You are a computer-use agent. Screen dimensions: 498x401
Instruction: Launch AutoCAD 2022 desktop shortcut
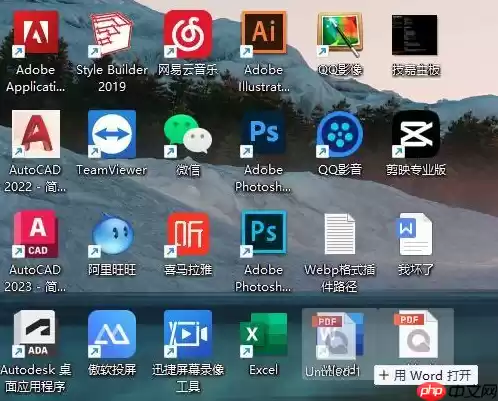point(36,134)
